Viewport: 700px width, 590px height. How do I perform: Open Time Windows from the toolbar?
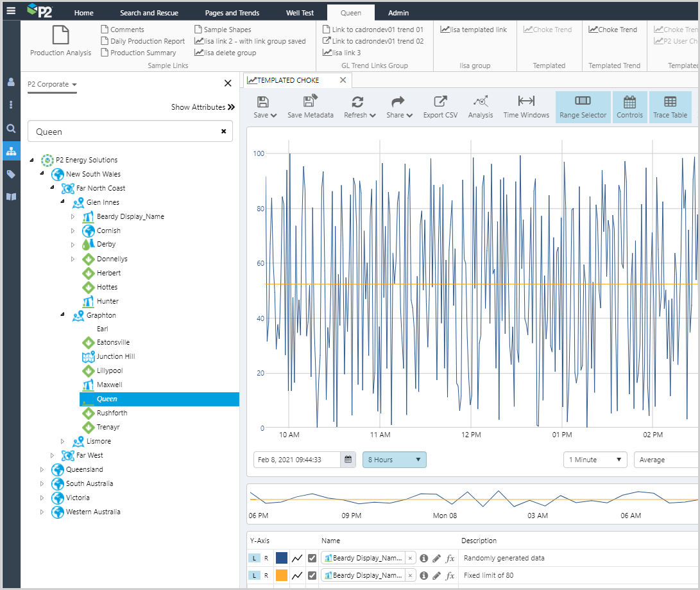tap(526, 107)
